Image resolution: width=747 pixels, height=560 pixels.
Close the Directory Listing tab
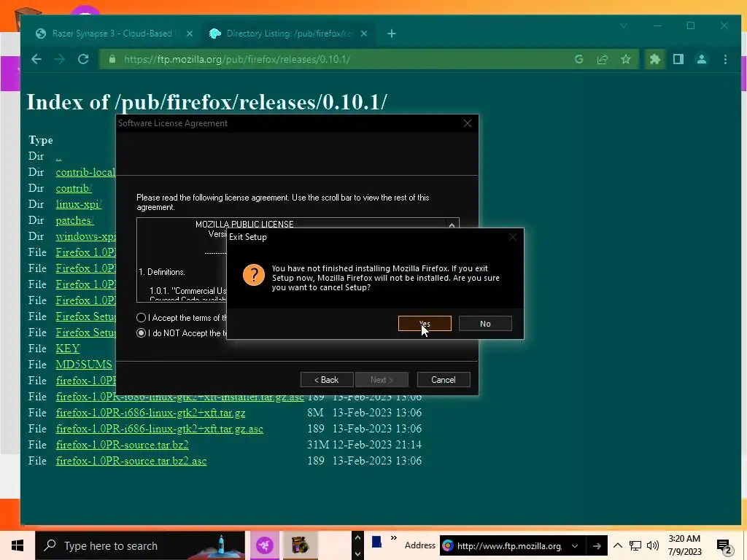click(364, 34)
